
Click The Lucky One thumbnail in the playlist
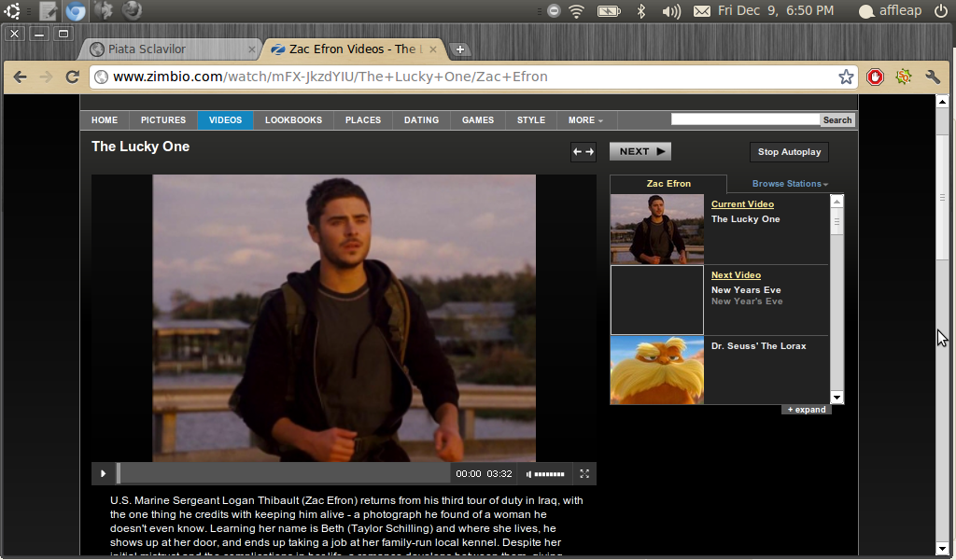point(656,229)
